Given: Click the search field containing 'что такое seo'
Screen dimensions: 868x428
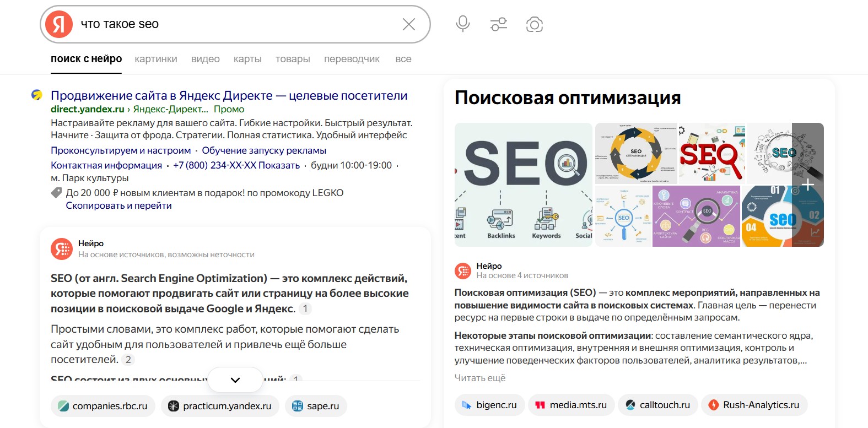Looking at the screenshot, I should pos(235,24).
